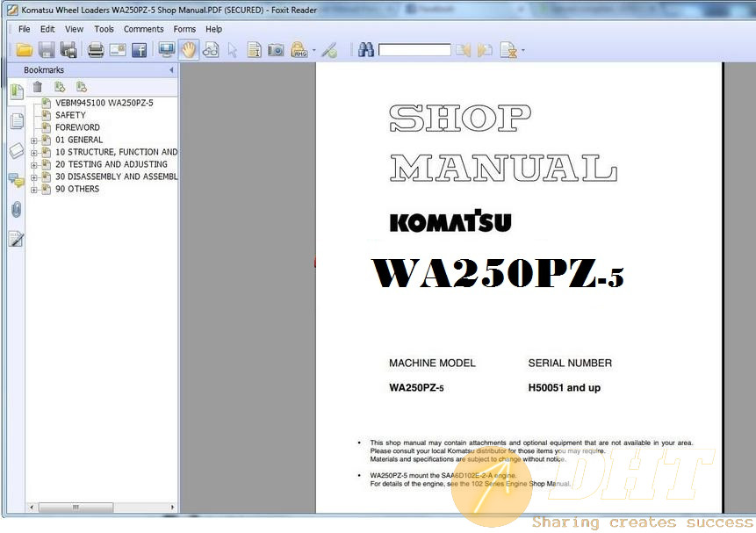
Task: Open the View menu
Action: click(x=75, y=29)
